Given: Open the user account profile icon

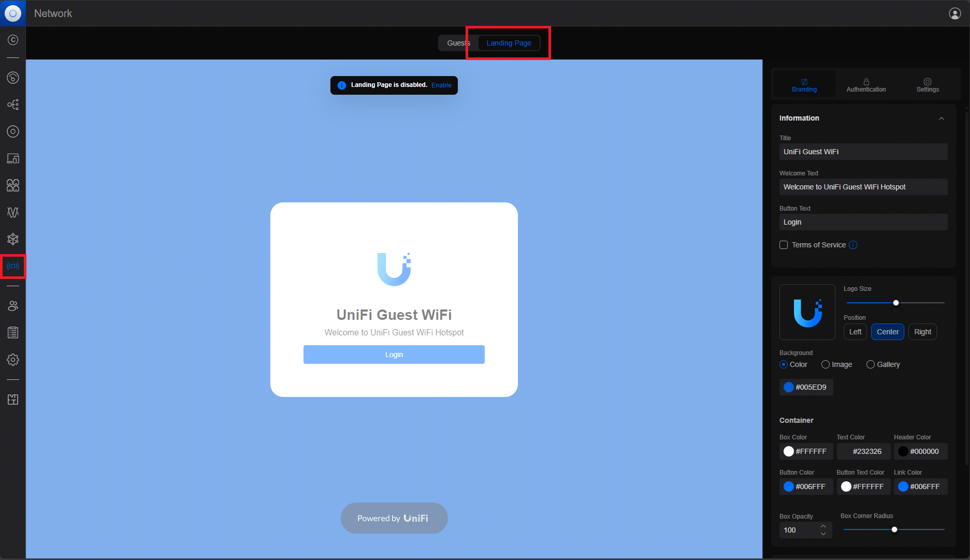Looking at the screenshot, I should click(x=955, y=13).
